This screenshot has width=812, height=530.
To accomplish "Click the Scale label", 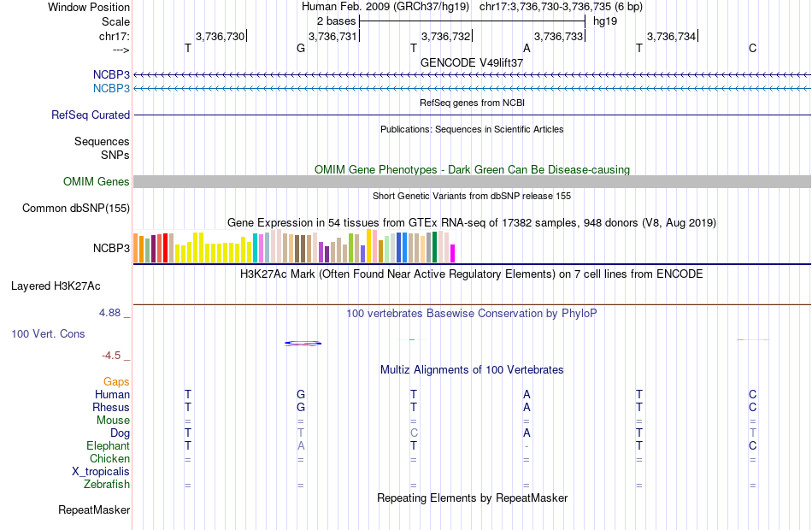I will (x=116, y=21).
